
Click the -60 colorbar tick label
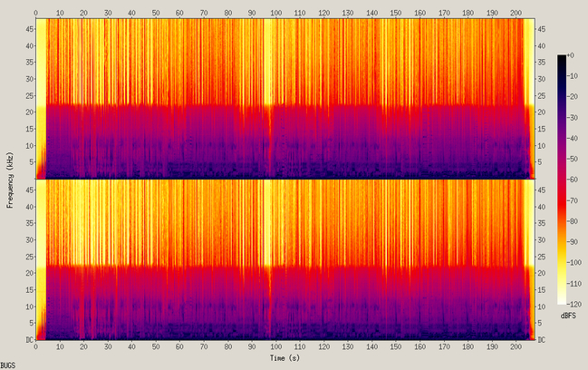click(573, 180)
